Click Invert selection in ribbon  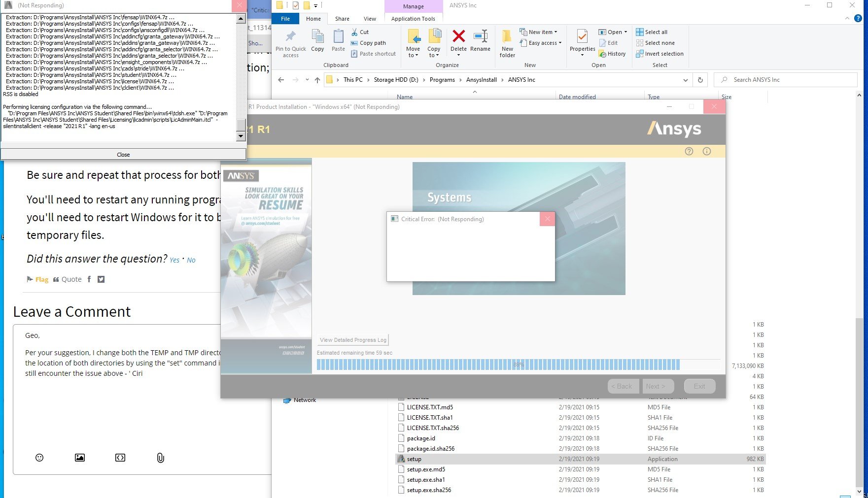pyautogui.click(x=660, y=54)
